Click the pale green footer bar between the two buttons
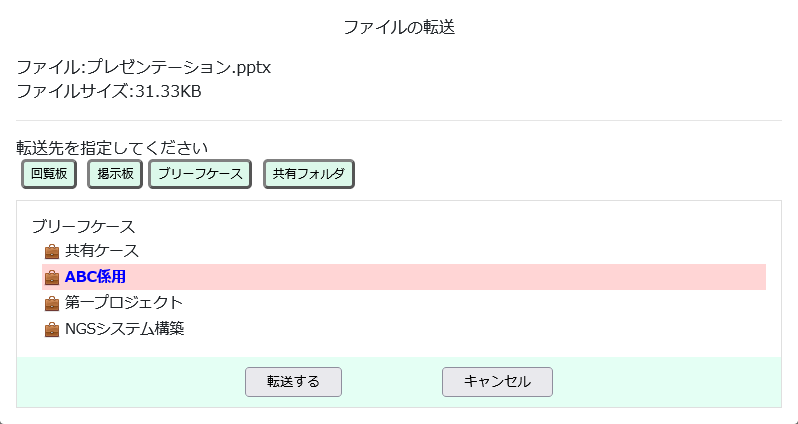Image resolution: width=798 pixels, height=424 pixels. pos(392,382)
